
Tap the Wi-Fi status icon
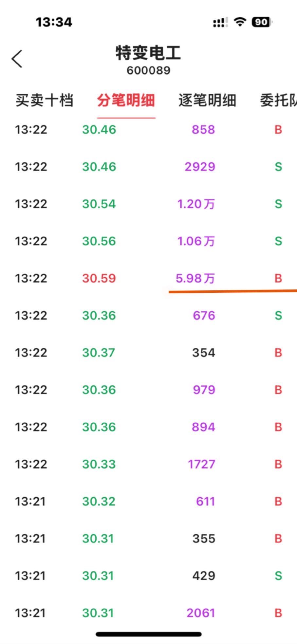pos(240,22)
